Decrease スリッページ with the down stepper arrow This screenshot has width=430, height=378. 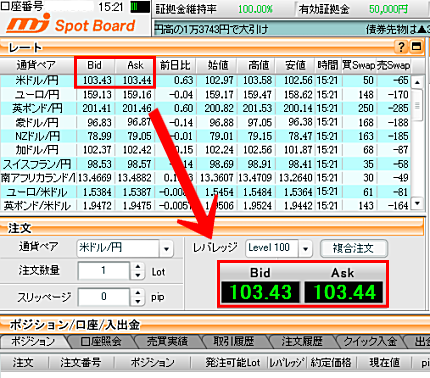[138, 301]
